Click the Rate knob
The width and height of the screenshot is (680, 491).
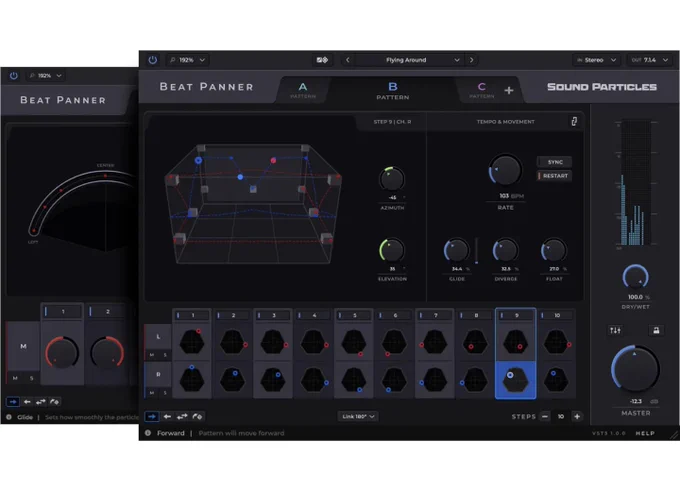(x=505, y=170)
